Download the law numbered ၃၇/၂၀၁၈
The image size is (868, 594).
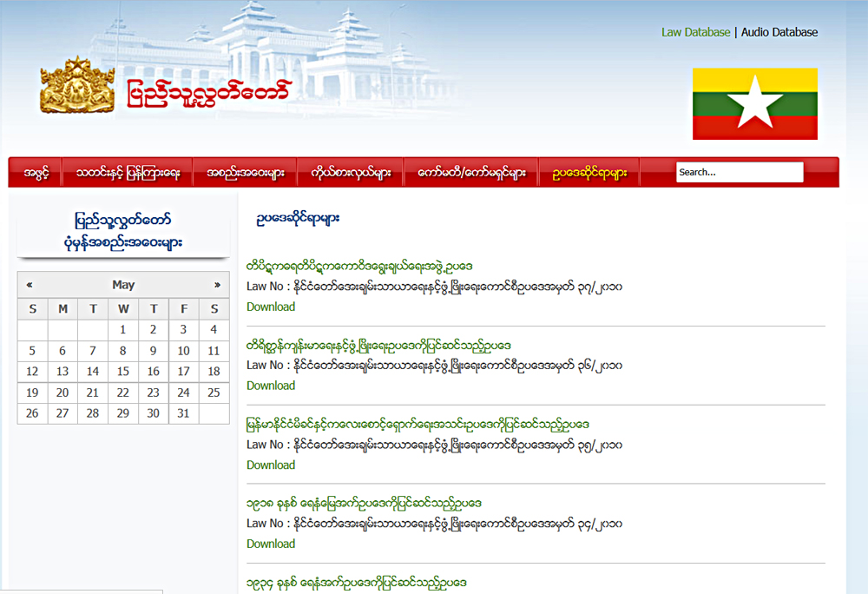271,307
